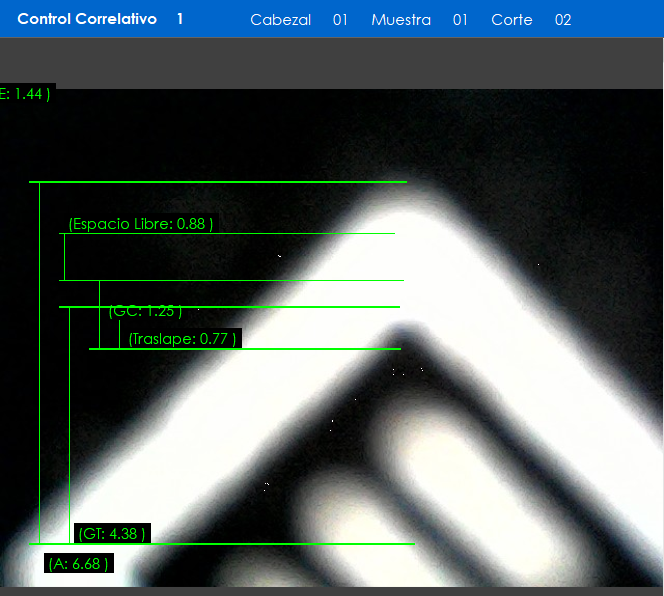Click the bottom green line above the A label
Screen dimensions: 664x596
point(225,544)
